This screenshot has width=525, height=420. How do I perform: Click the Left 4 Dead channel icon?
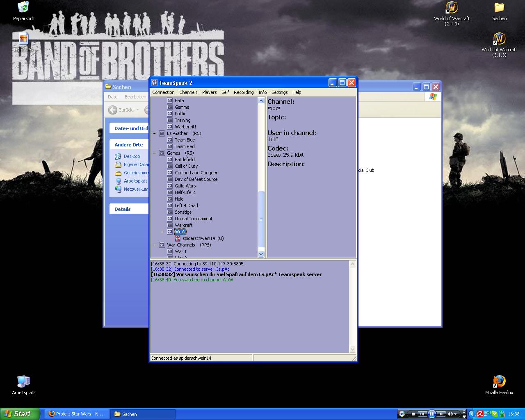[170, 205]
